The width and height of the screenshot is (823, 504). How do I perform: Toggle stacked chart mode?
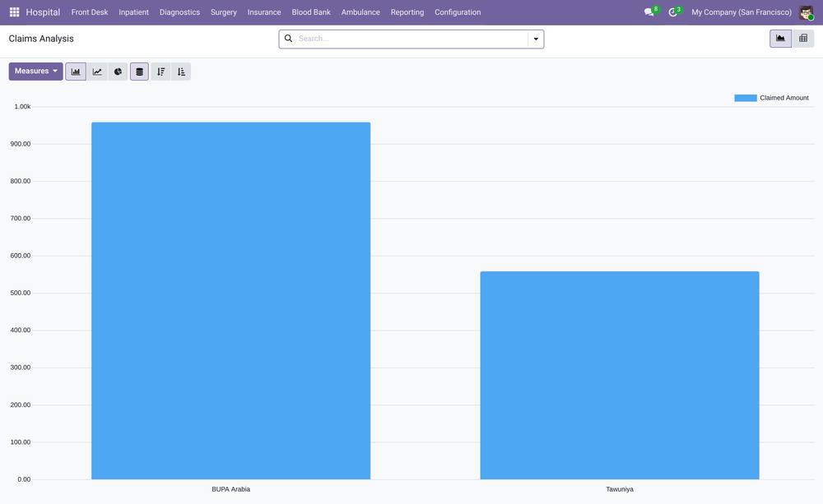139,72
